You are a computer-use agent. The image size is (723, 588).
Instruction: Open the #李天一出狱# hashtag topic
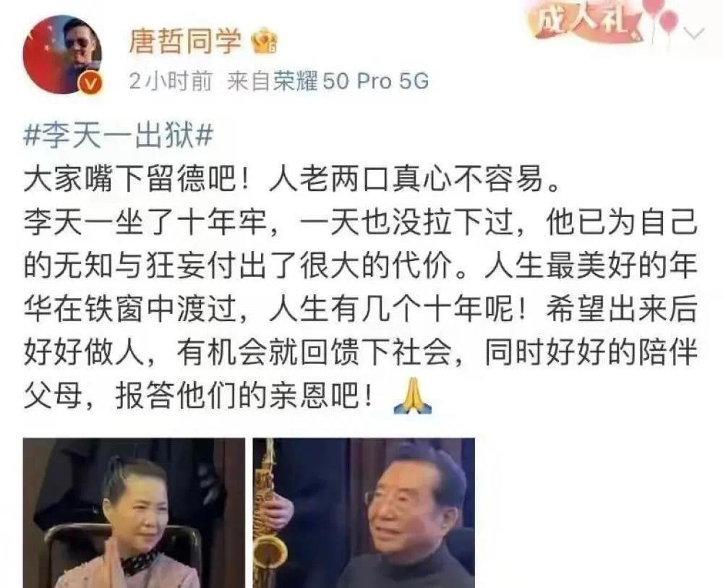click(x=119, y=136)
